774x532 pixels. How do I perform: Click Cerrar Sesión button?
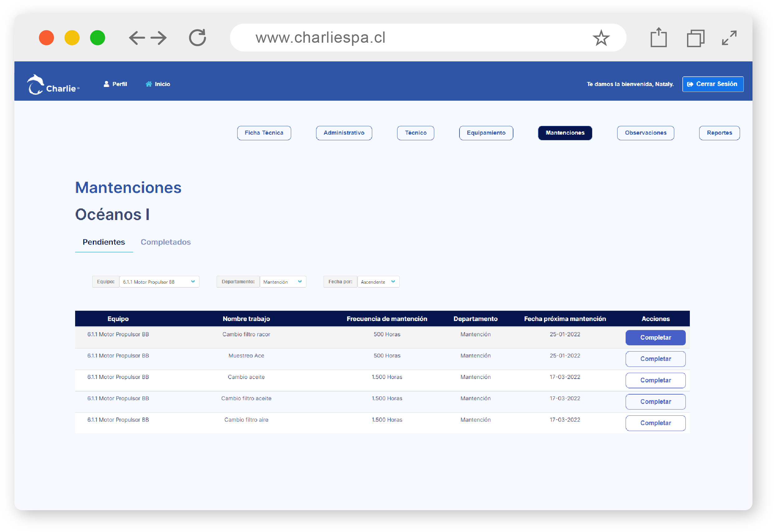[x=713, y=84]
